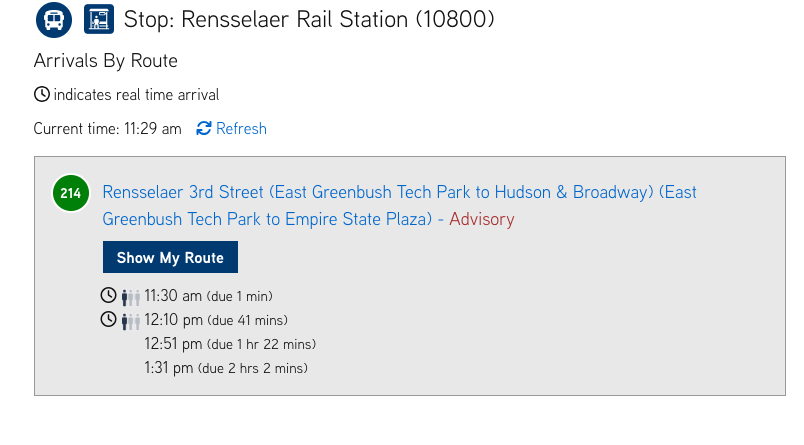Click the real-time clock icon for 12:10 pm
The height and width of the screenshot is (445, 804).
pyautogui.click(x=108, y=320)
